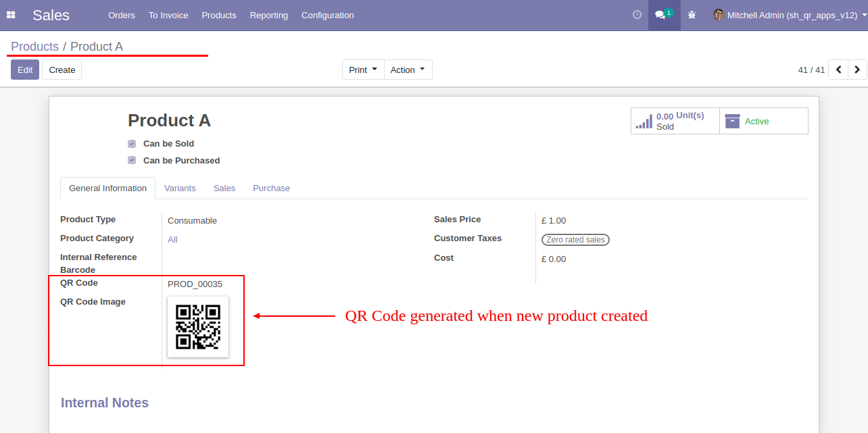Screen dimensions: 868x433
Task: Expand the Action dropdown
Action: 408,70
